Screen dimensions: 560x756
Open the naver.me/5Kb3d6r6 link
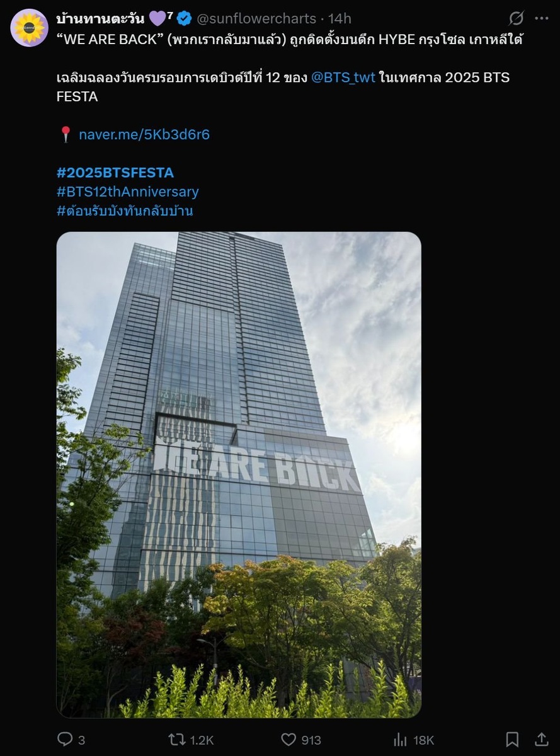(144, 134)
